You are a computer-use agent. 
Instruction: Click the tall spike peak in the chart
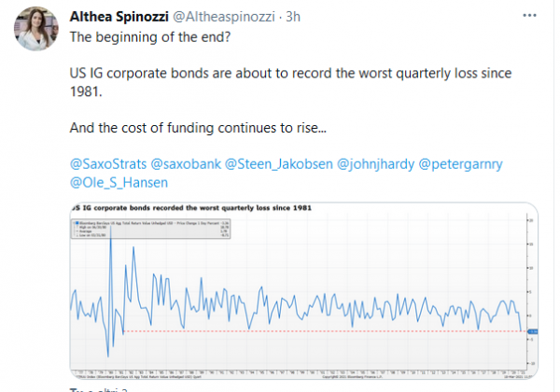point(111,231)
